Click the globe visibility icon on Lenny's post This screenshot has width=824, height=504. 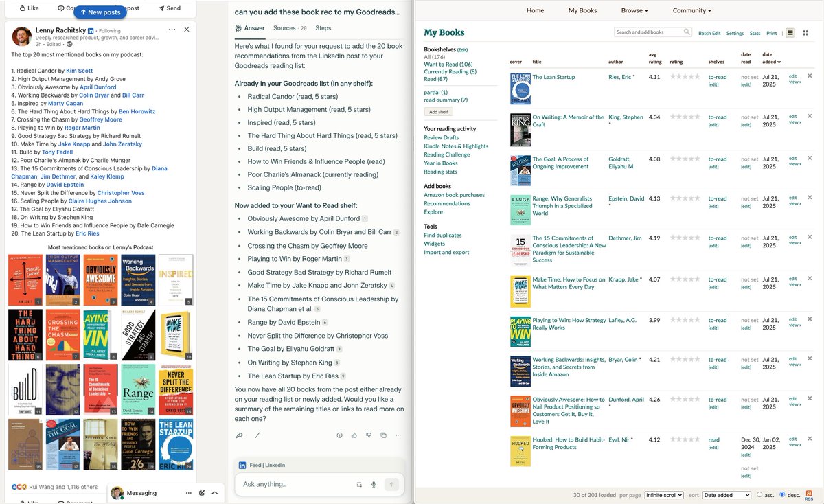click(69, 44)
